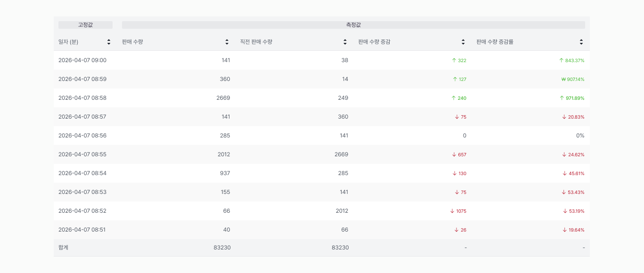Select the 측정값 header section

(353, 24)
